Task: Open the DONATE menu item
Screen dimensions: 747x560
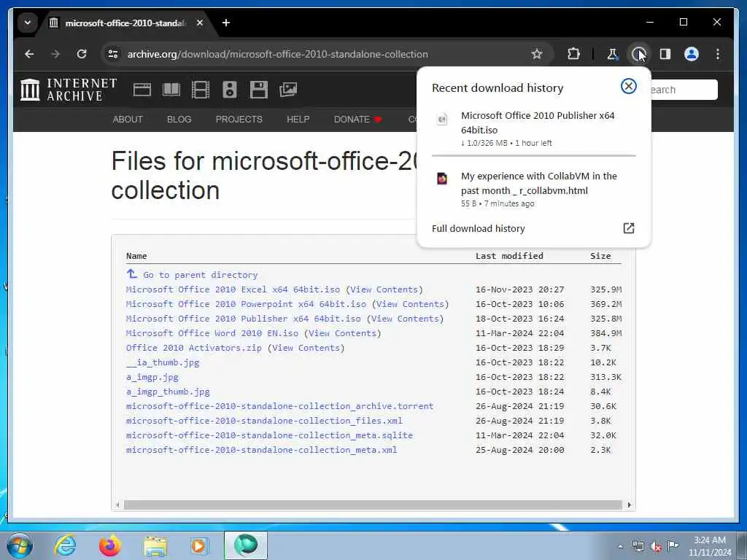Action: coord(357,120)
